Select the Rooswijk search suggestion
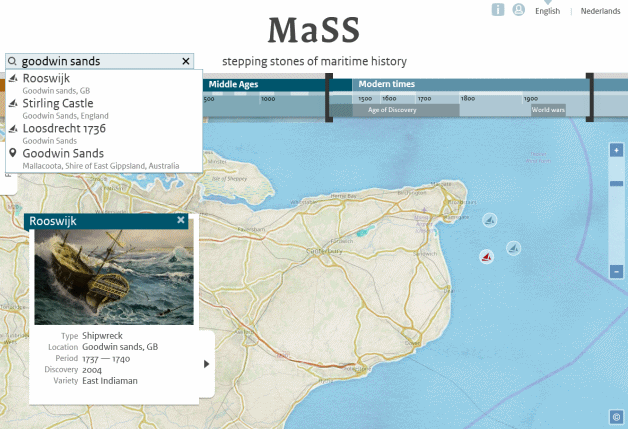 coord(46,78)
